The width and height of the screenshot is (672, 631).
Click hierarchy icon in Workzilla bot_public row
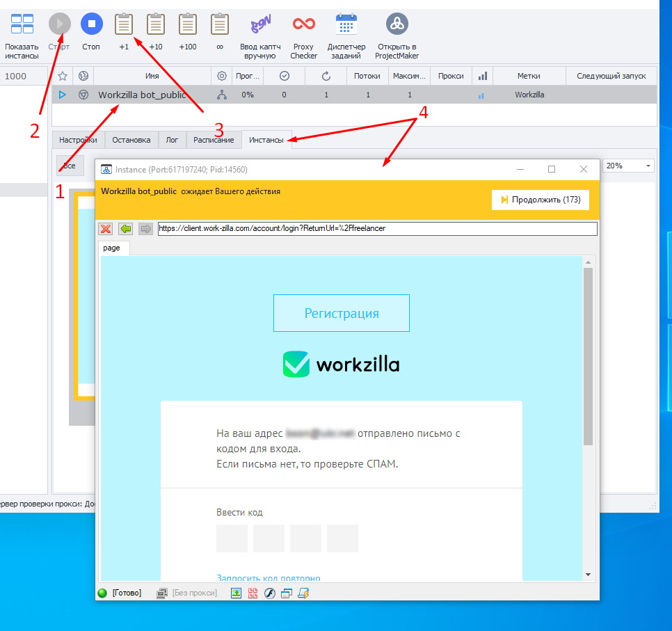[222, 95]
